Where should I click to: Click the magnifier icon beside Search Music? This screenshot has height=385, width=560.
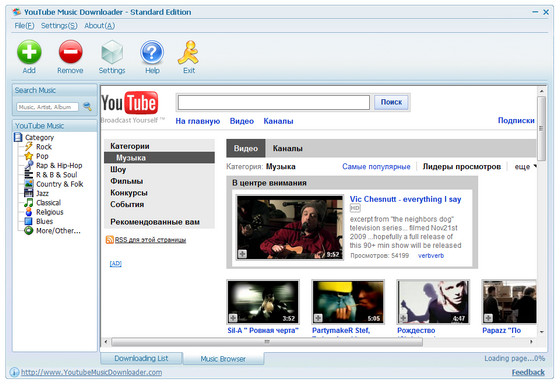point(87,106)
